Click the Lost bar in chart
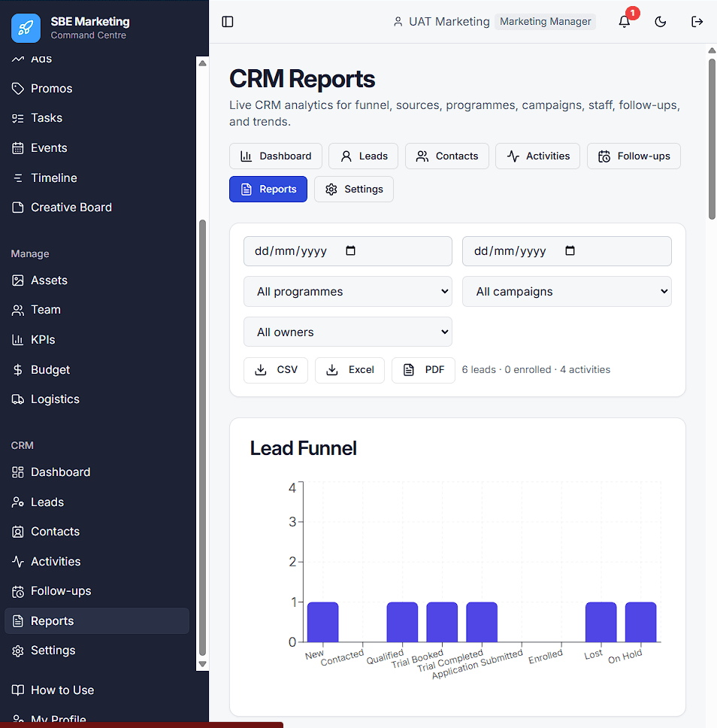Screen dimensions: 717x728 tap(601, 622)
